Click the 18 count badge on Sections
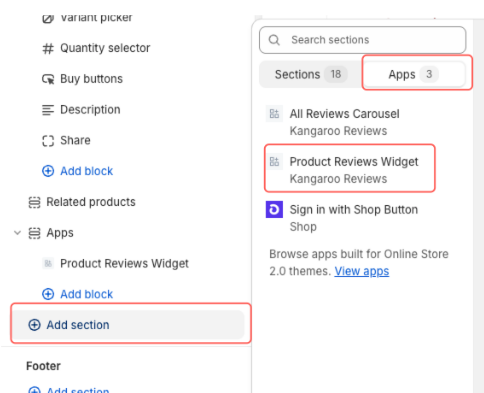 pyautogui.click(x=336, y=74)
